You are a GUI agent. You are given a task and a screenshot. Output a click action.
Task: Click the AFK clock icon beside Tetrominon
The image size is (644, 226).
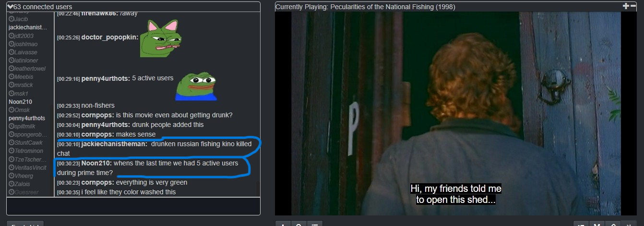pyautogui.click(x=12, y=151)
